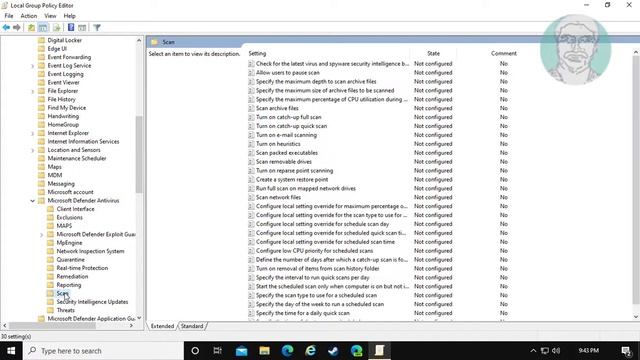Select 'Scan packed executables' setting

coord(287,153)
